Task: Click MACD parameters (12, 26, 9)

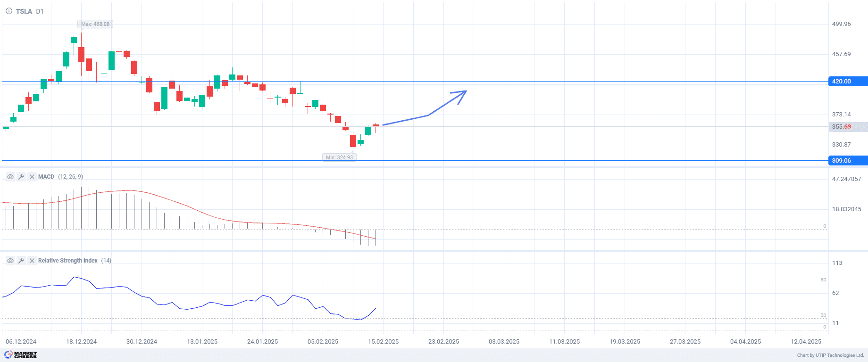Action: tap(70, 177)
